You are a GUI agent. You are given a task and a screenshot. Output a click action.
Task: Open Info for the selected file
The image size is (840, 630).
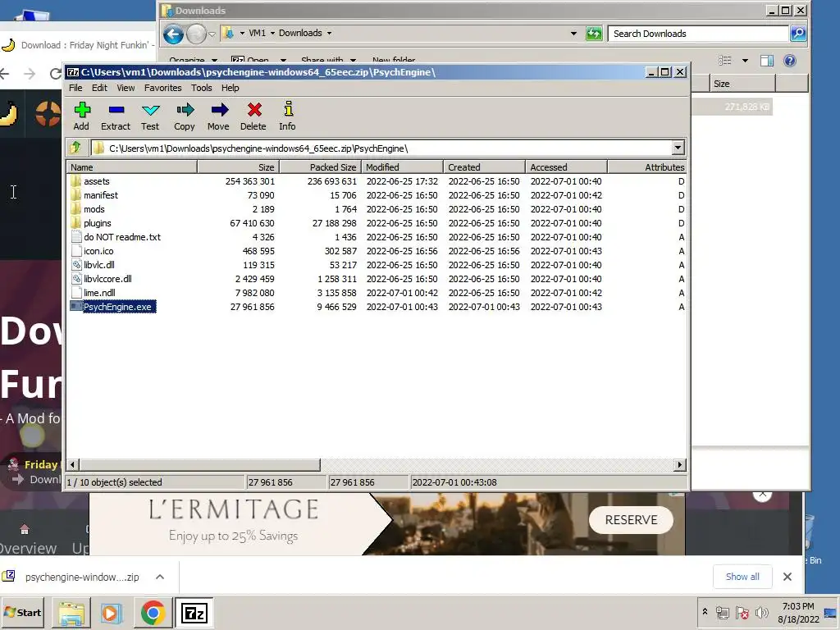pos(288,116)
